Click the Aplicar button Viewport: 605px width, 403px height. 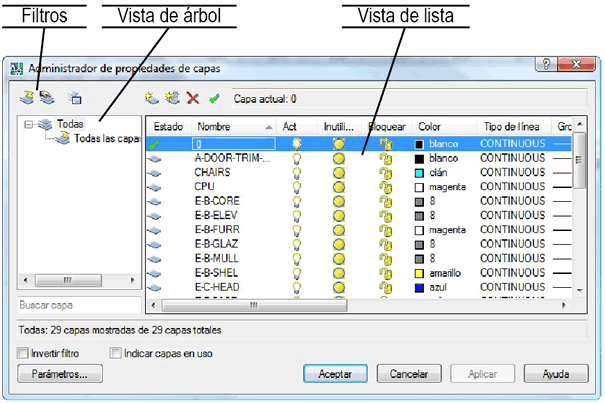point(482,374)
